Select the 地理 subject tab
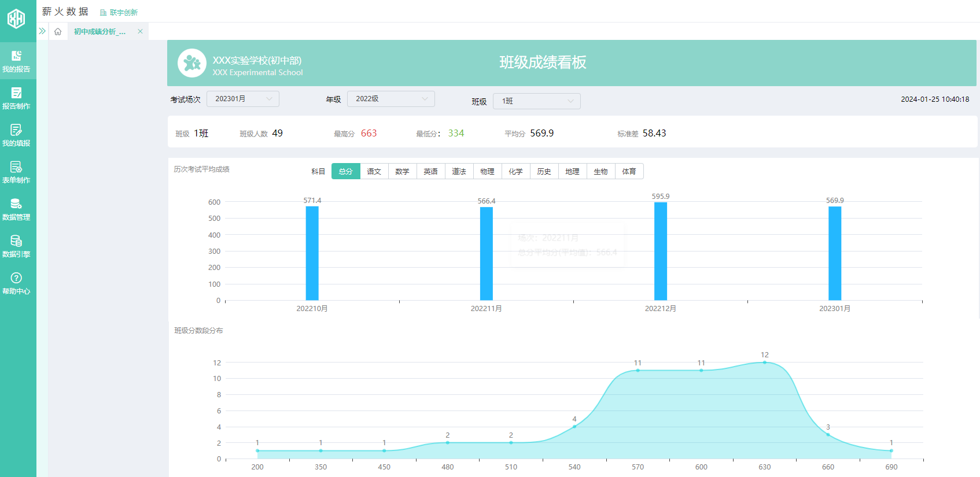Image resolution: width=980 pixels, height=477 pixels. pos(573,171)
